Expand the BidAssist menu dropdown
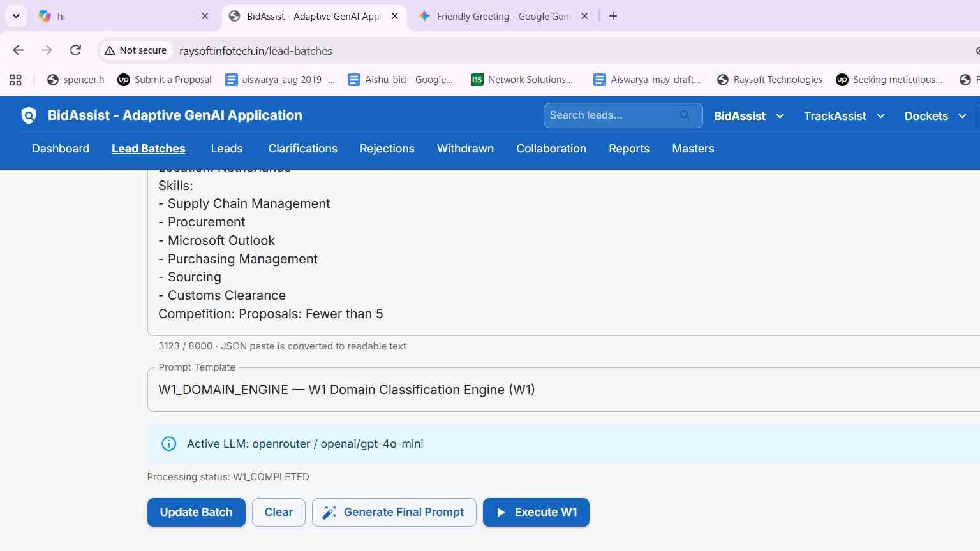Screen dimensions: 980x551 coord(780,116)
